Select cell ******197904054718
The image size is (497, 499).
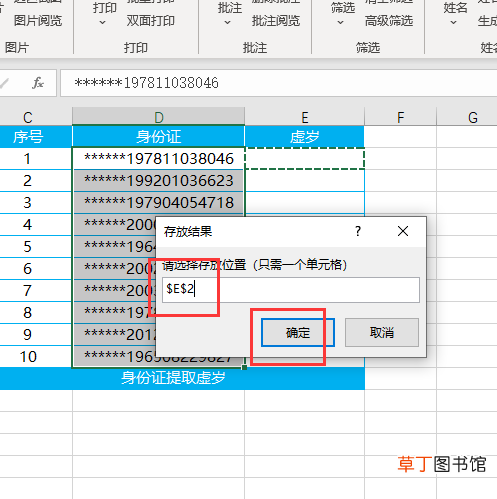[x=159, y=203]
